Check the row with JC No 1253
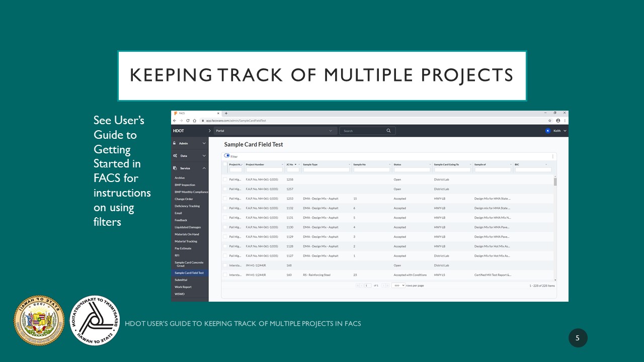This screenshot has width=644, height=362. 225,199
